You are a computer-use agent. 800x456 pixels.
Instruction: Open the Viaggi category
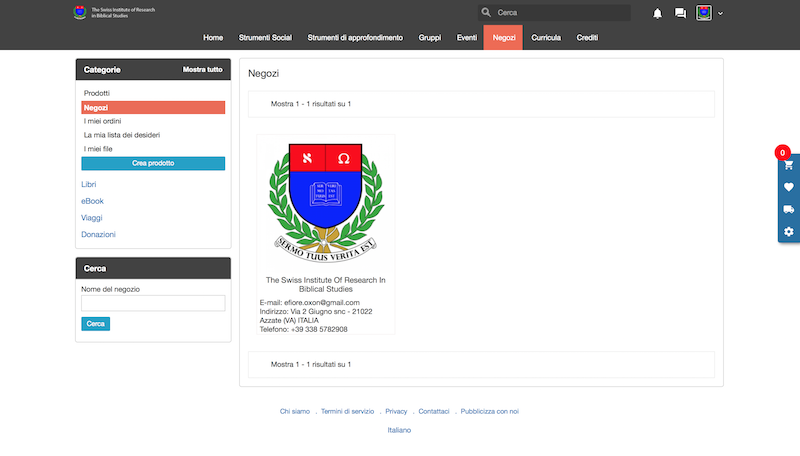pos(92,218)
